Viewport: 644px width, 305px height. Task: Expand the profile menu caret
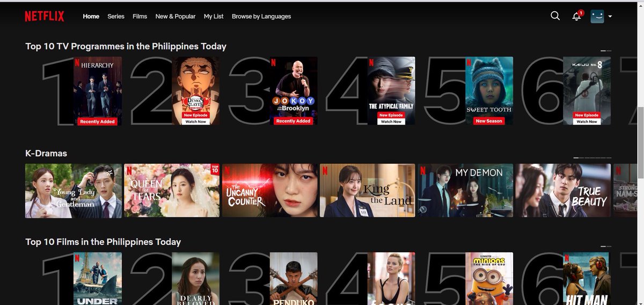(610, 17)
